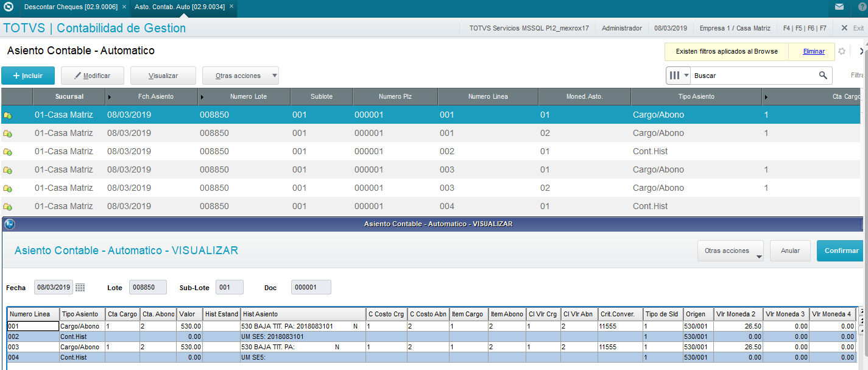This screenshot has width=868, height=370.
Task: Click the Doc field showing 000001
Action: click(x=311, y=287)
